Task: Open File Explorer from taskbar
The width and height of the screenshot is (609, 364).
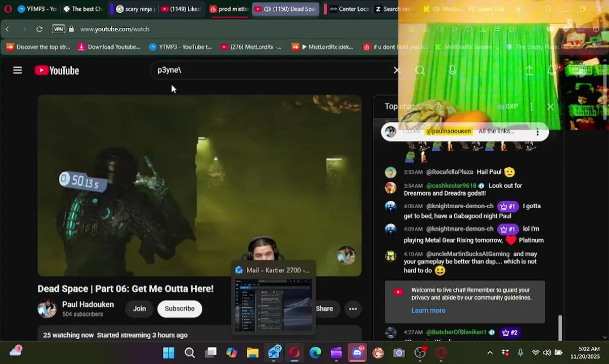Action: (x=252, y=353)
